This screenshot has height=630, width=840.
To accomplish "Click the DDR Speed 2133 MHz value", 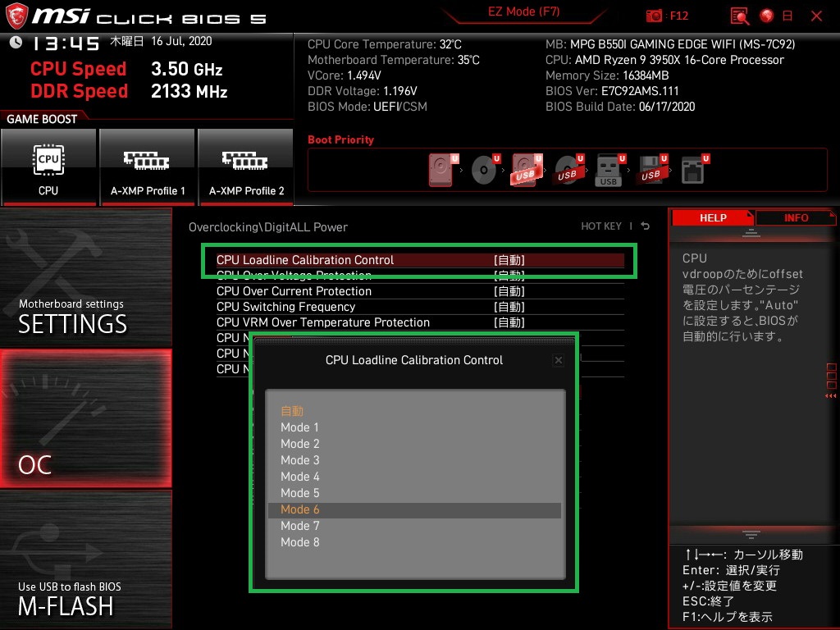I will pos(189,91).
